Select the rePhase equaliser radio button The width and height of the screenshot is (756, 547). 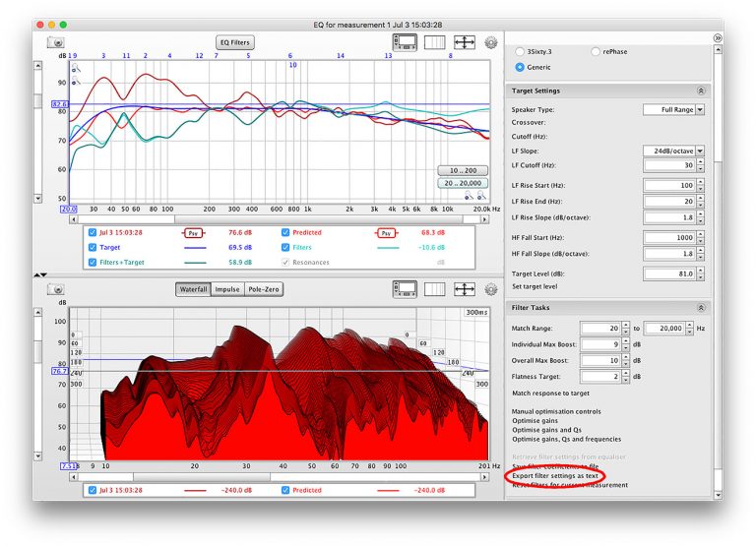tap(596, 51)
